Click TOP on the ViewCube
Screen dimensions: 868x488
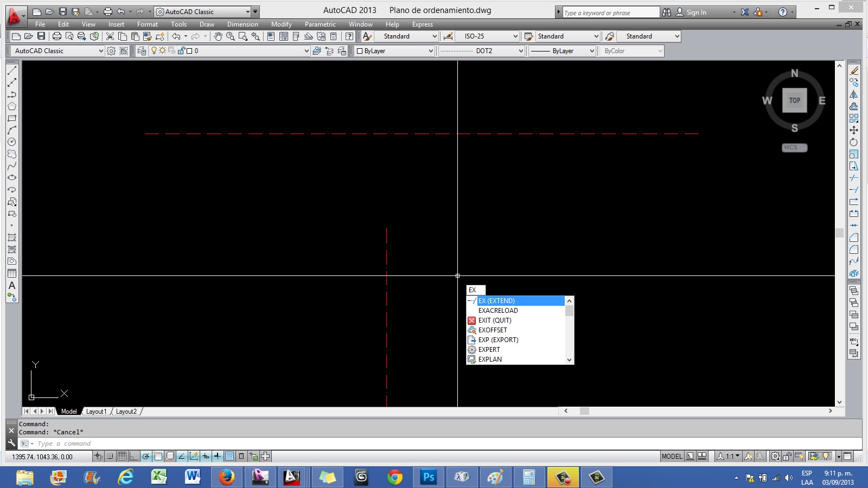point(794,100)
